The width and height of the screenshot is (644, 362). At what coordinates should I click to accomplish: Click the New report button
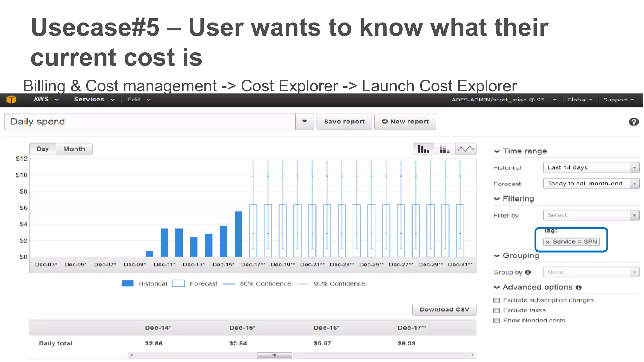(405, 122)
